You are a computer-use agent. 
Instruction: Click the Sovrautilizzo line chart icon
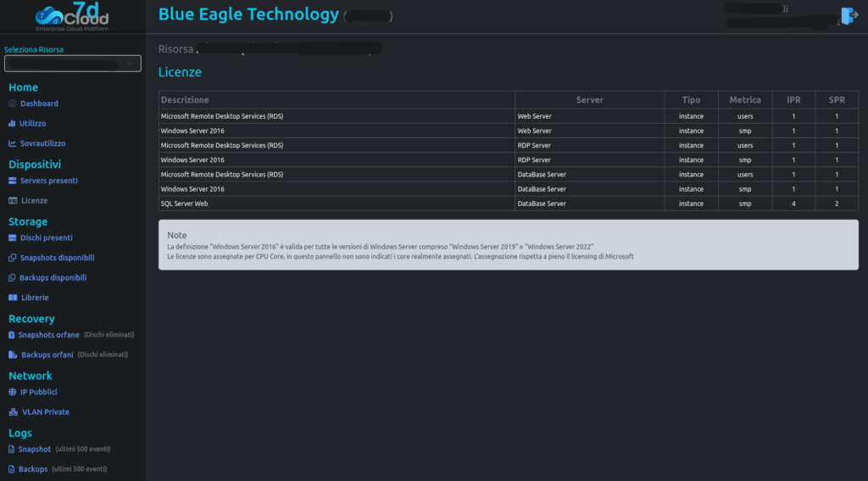(12, 144)
